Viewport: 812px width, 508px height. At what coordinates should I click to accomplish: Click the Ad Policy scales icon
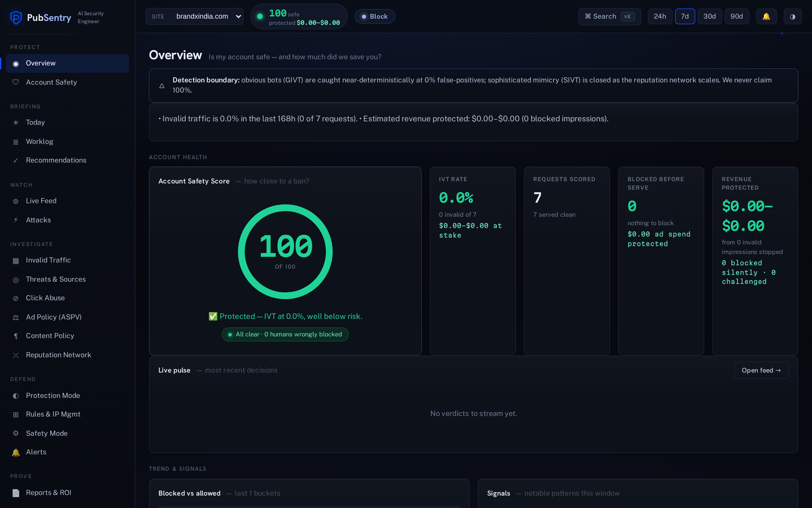pos(16,317)
